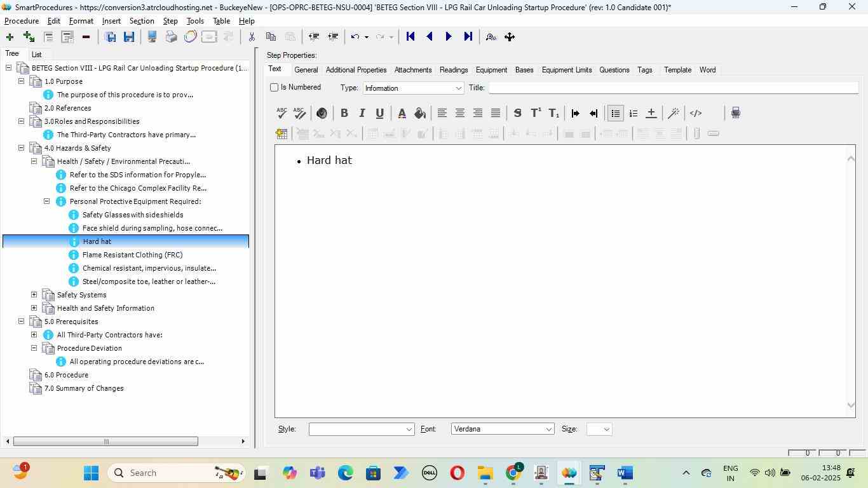Collapse the 4.0 Hazards & Safety node
868x488 pixels.
coord(21,148)
